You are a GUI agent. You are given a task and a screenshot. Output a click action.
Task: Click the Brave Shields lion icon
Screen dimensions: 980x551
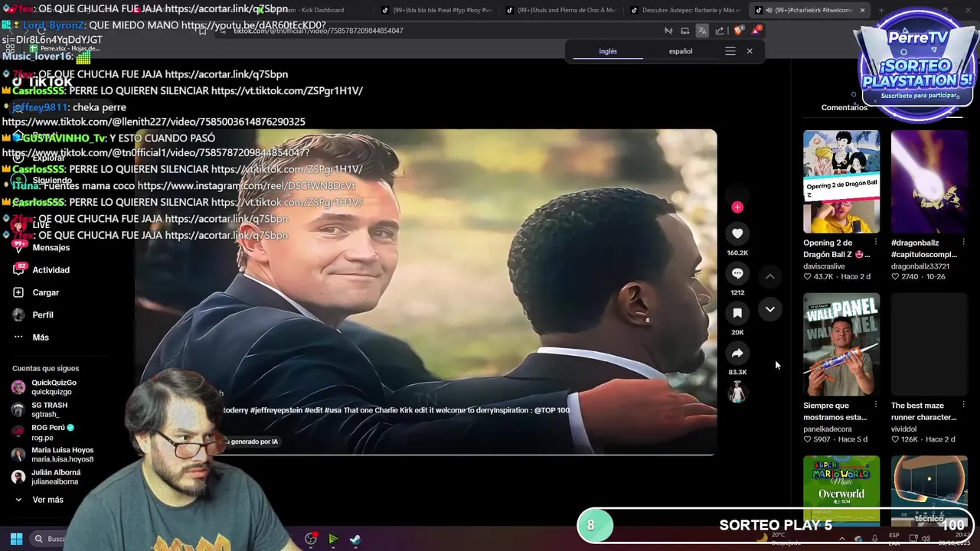738,31
